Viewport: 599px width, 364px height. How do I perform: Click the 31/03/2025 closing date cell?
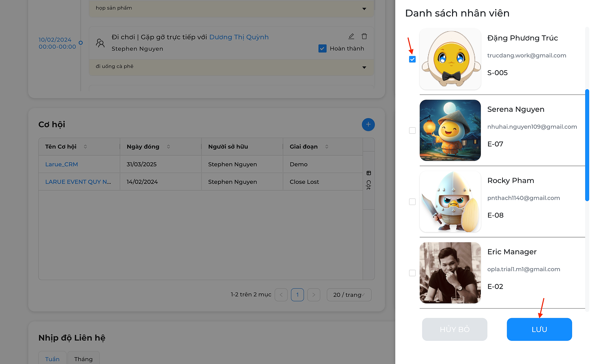click(142, 164)
